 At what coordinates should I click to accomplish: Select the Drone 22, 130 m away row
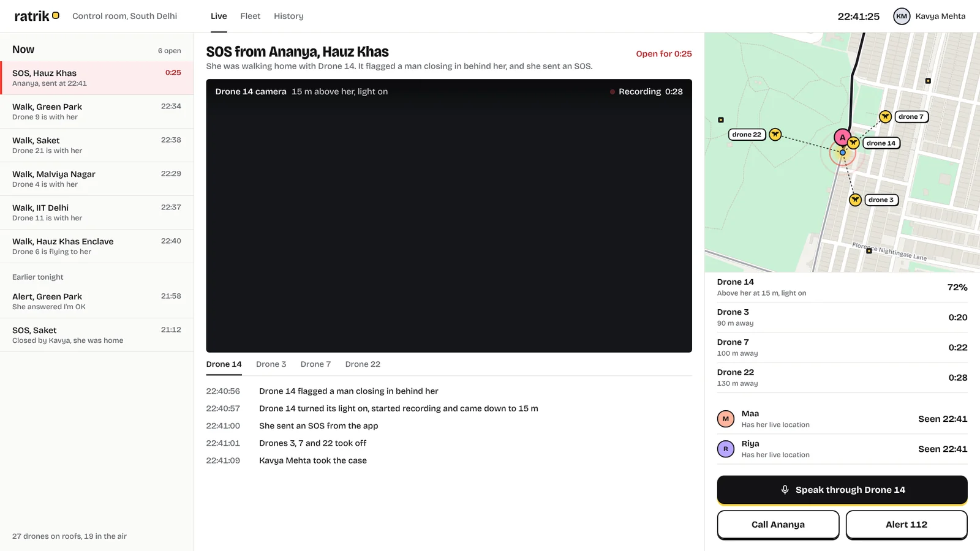click(x=842, y=377)
